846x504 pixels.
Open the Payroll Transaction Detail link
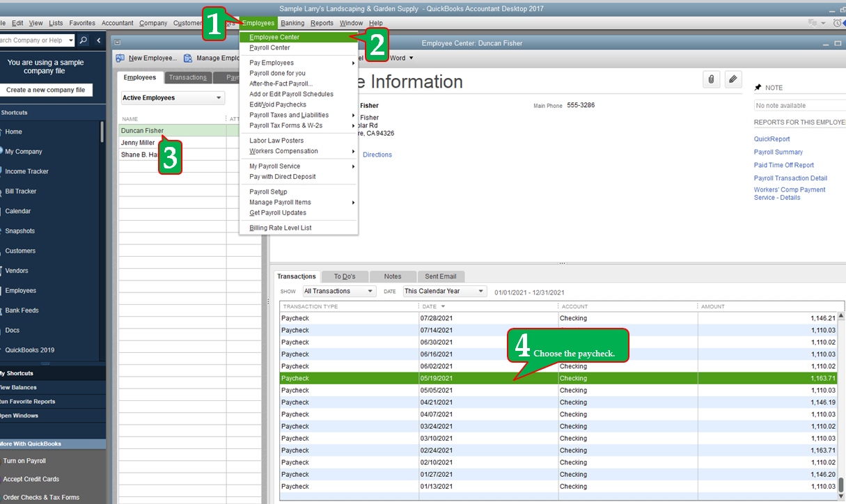790,179
